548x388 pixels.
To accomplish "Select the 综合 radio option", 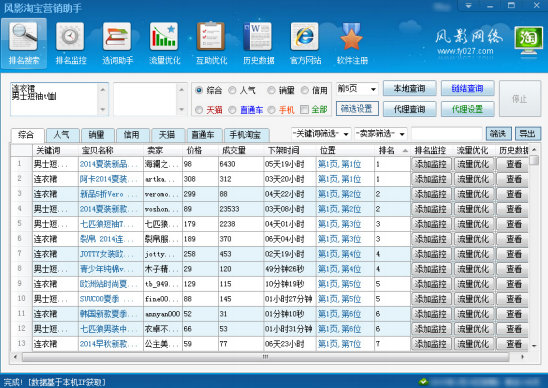I will 199,90.
